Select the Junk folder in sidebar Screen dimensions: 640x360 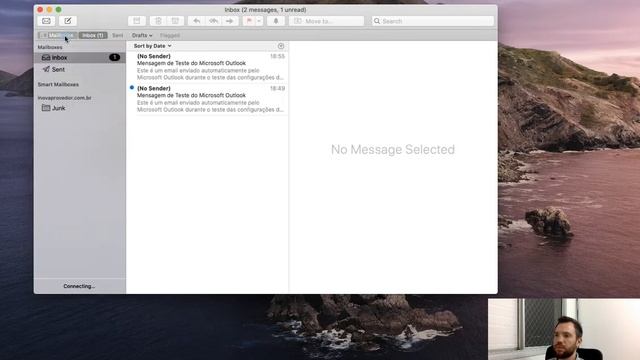[80, 108]
